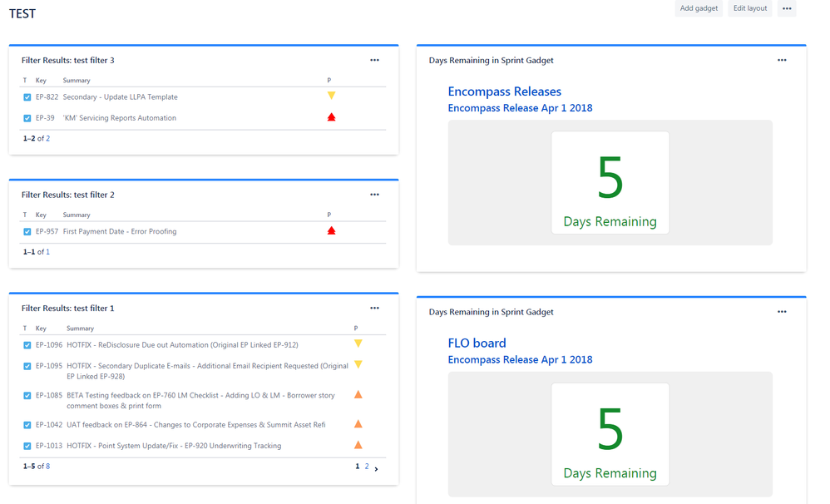
Task: Open Encompass Release Apr 1 2018 under FLO board
Action: [x=521, y=359]
